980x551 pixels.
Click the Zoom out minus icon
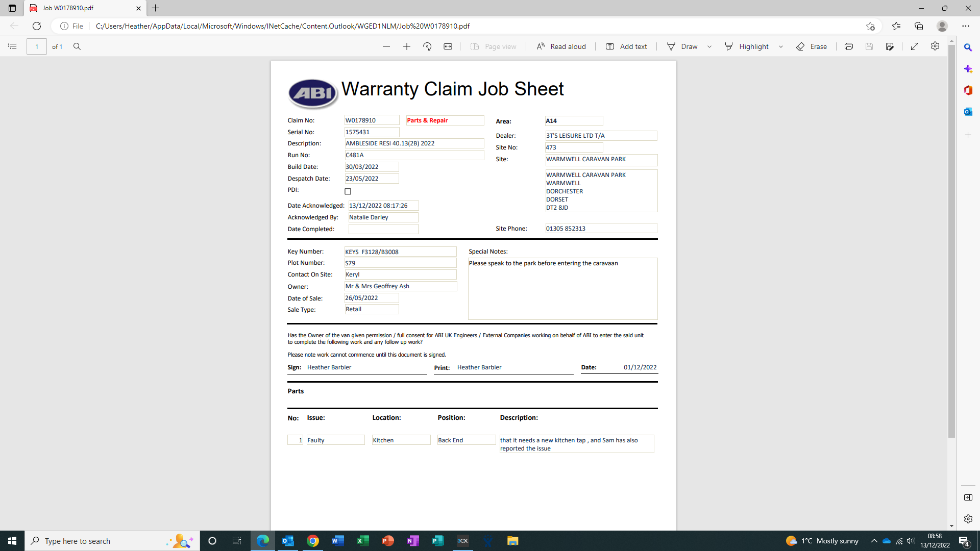pyautogui.click(x=386, y=46)
